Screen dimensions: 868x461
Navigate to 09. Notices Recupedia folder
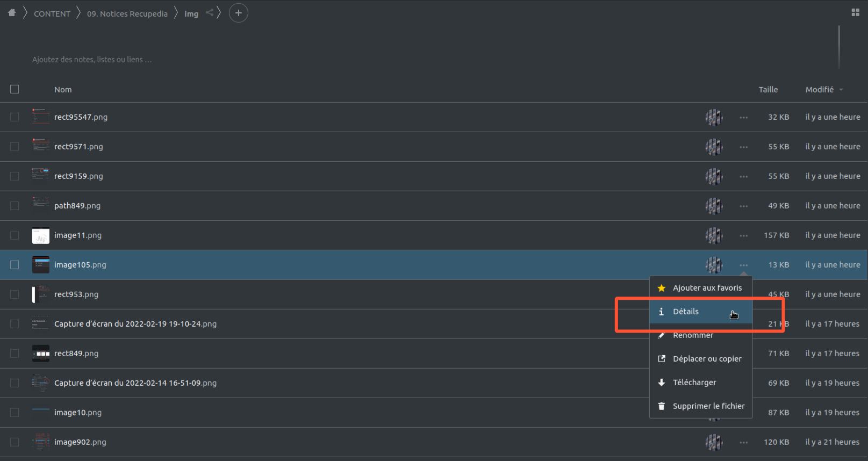[127, 14]
